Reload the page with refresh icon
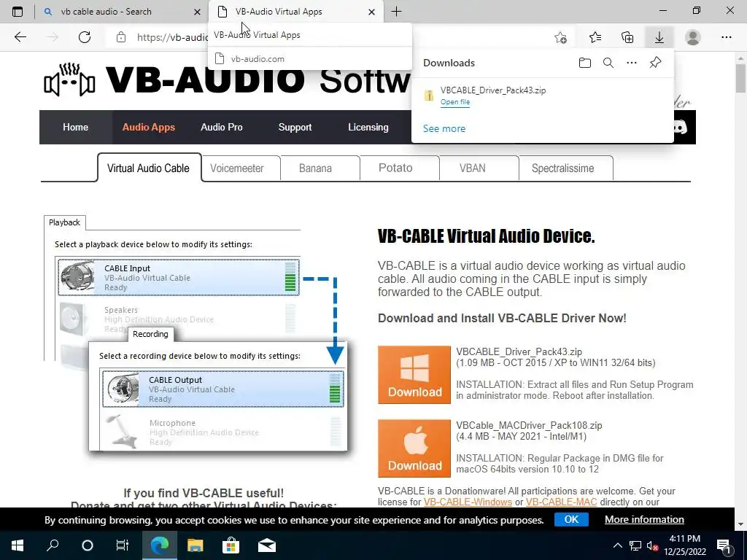Screen dimensions: 747x560 coord(85,37)
